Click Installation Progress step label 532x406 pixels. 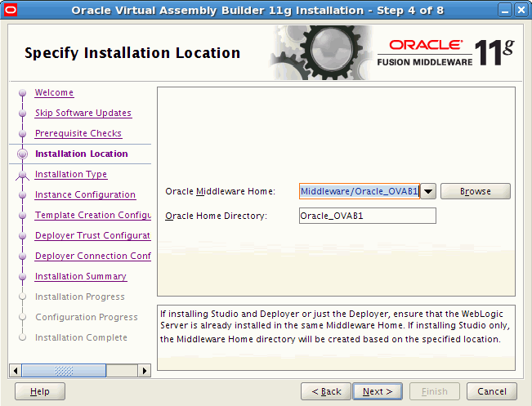coord(80,297)
